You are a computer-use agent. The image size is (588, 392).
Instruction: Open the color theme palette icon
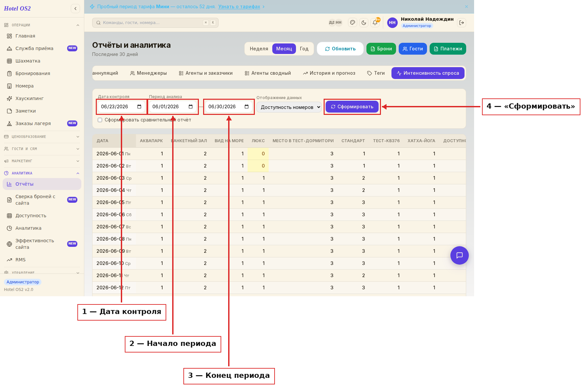[x=353, y=23]
